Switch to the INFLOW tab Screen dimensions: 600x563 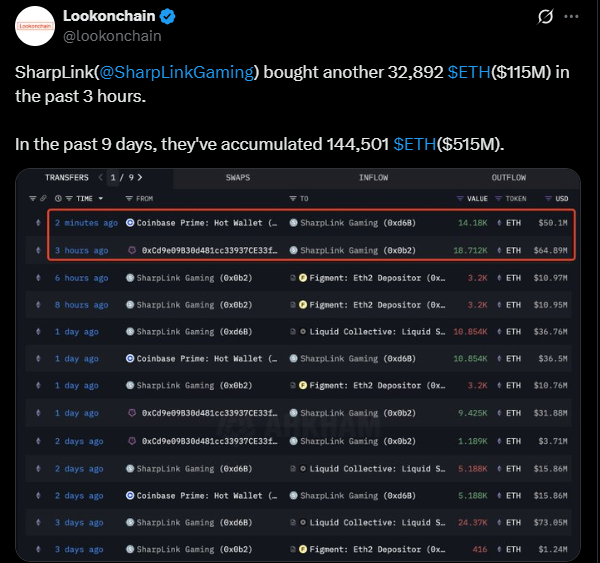coord(373,178)
